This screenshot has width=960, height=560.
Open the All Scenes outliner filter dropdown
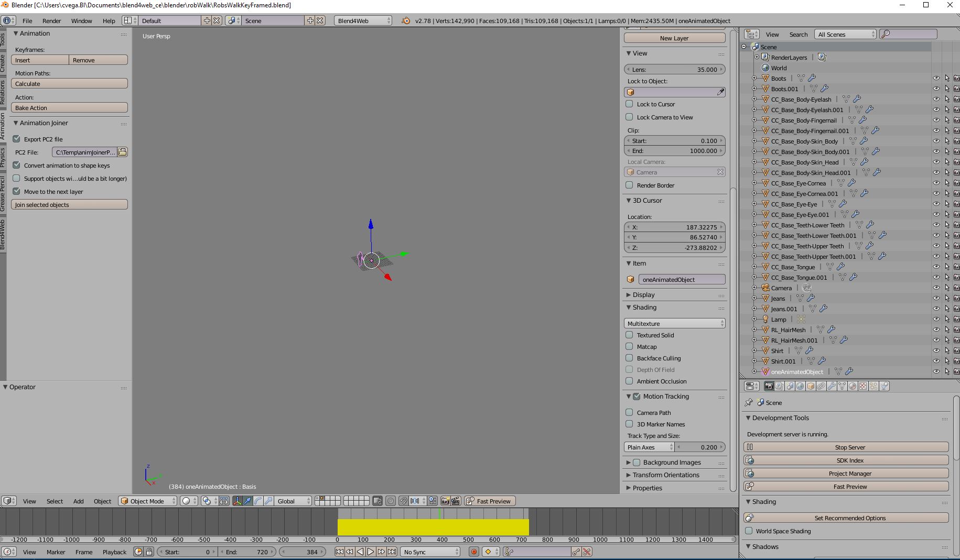point(845,34)
